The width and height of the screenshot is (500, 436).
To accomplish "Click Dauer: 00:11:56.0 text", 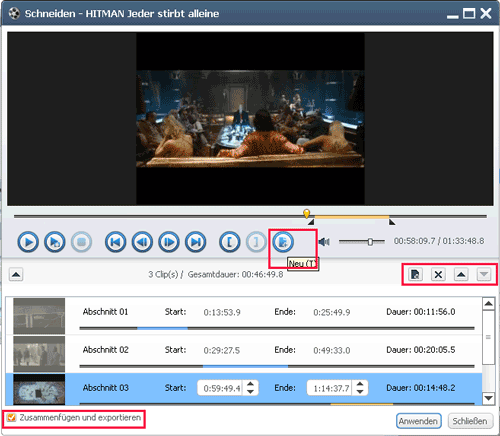I will [421, 312].
